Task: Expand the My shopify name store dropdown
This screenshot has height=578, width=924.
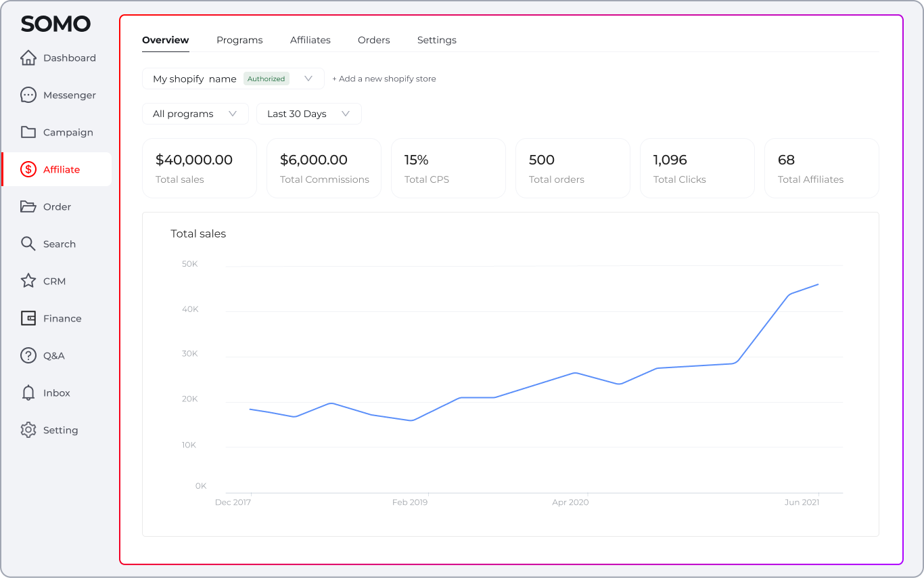Action: 233,79
